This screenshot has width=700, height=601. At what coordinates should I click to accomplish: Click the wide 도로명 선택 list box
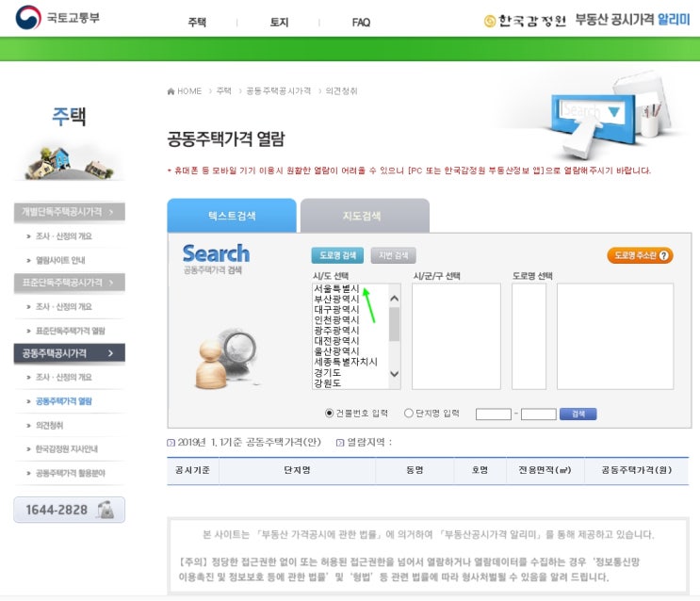click(615, 336)
